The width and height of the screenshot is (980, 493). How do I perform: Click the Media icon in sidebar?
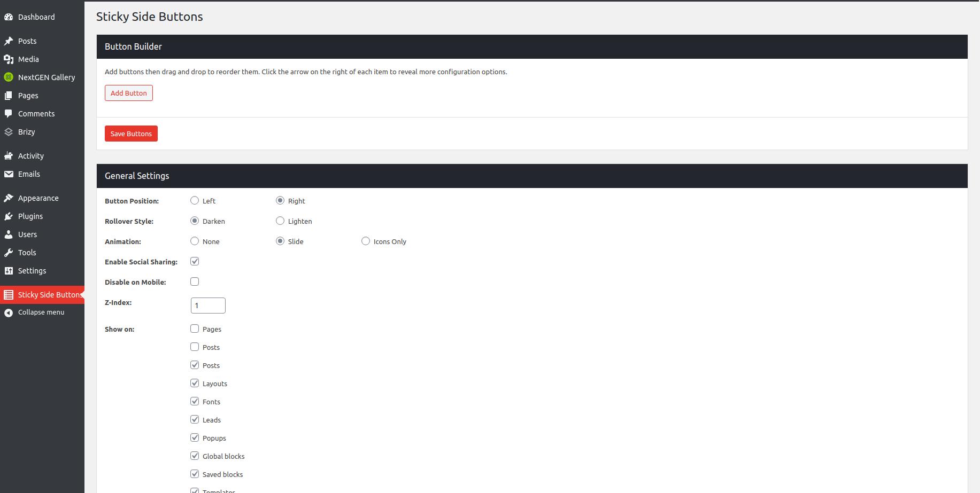click(x=9, y=59)
